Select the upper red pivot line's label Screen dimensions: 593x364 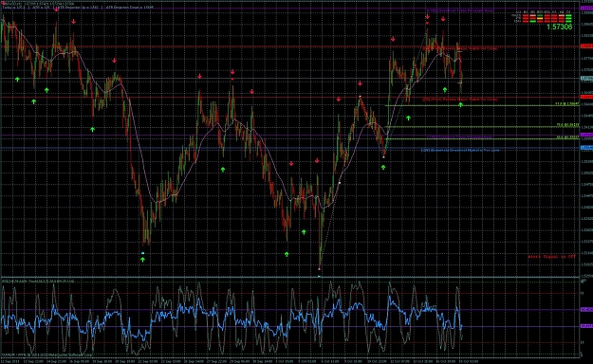[x=459, y=48]
